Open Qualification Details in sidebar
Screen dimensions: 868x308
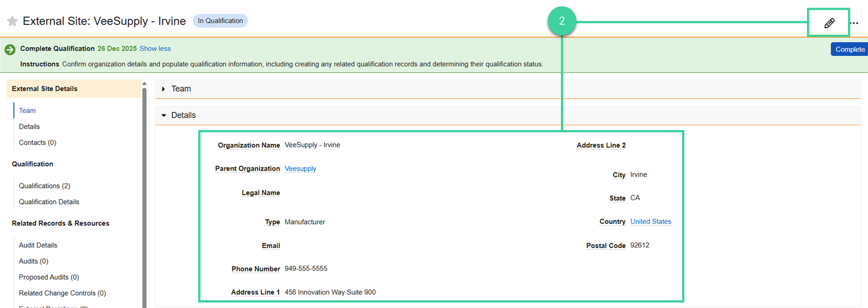[49, 202]
